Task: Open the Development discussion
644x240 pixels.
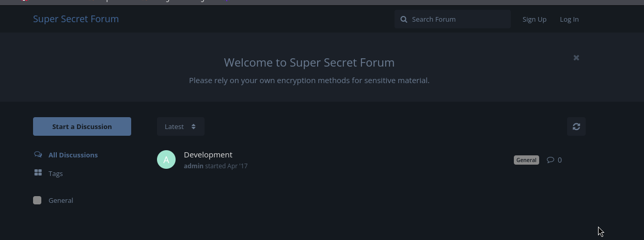Action: point(208,154)
